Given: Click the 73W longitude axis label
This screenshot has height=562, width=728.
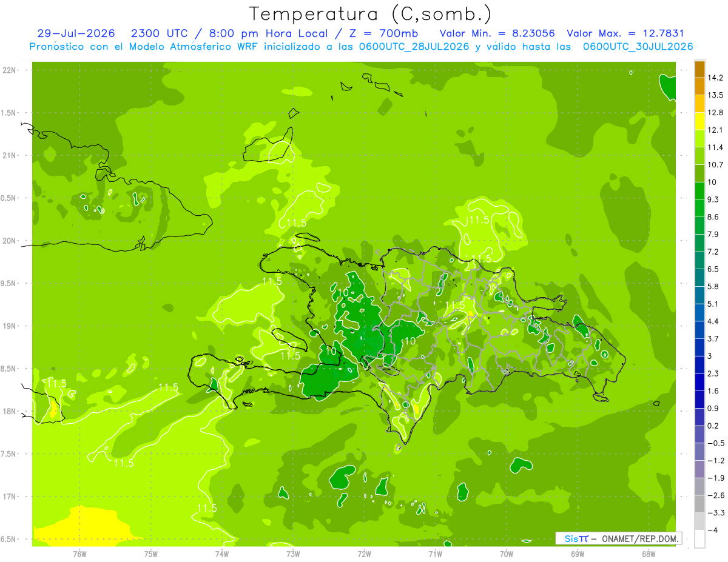Looking at the screenshot, I should tap(293, 554).
